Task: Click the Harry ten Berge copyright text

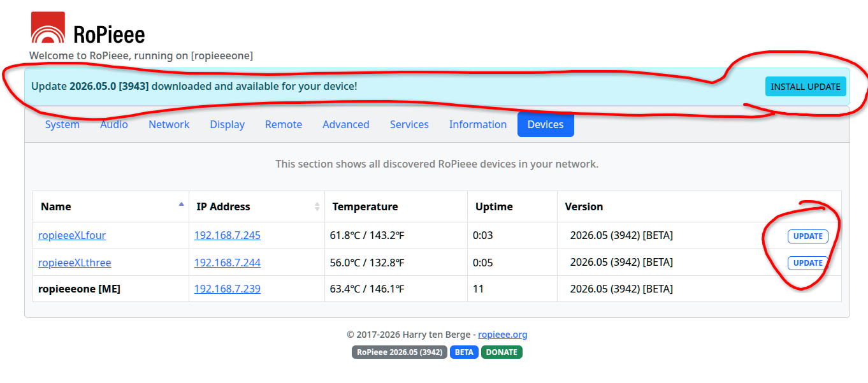Action: pyautogui.click(x=411, y=335)
